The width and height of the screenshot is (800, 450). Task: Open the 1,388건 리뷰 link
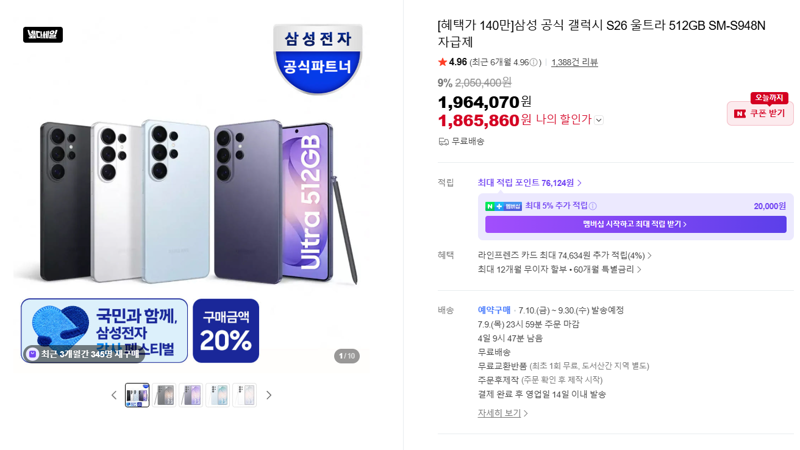point(574,62)
